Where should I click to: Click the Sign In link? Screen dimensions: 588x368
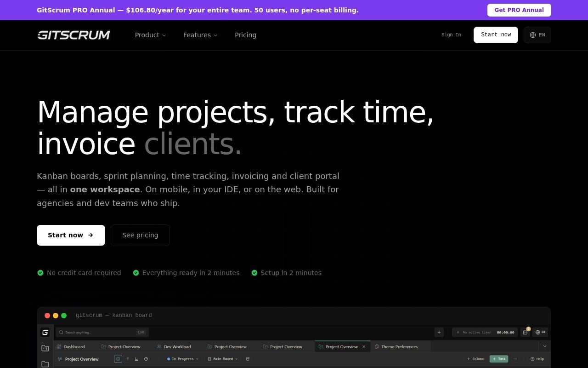click(451, 35)
